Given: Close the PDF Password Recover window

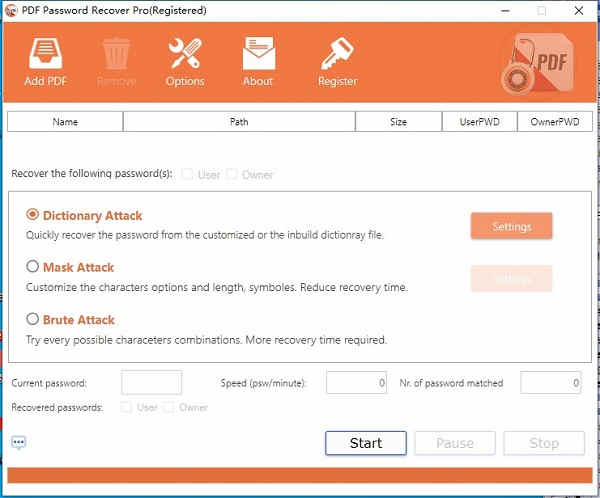Looking at the screenshot, I should tap(579, 11).
